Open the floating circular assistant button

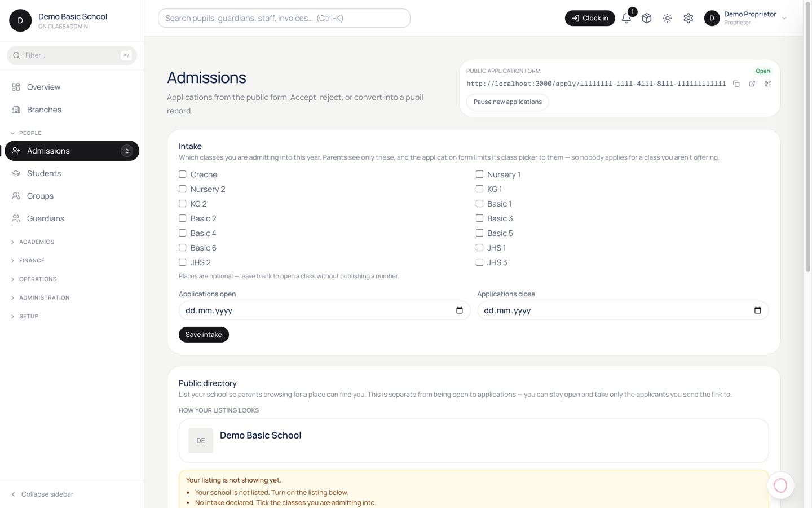coord(780,485)
